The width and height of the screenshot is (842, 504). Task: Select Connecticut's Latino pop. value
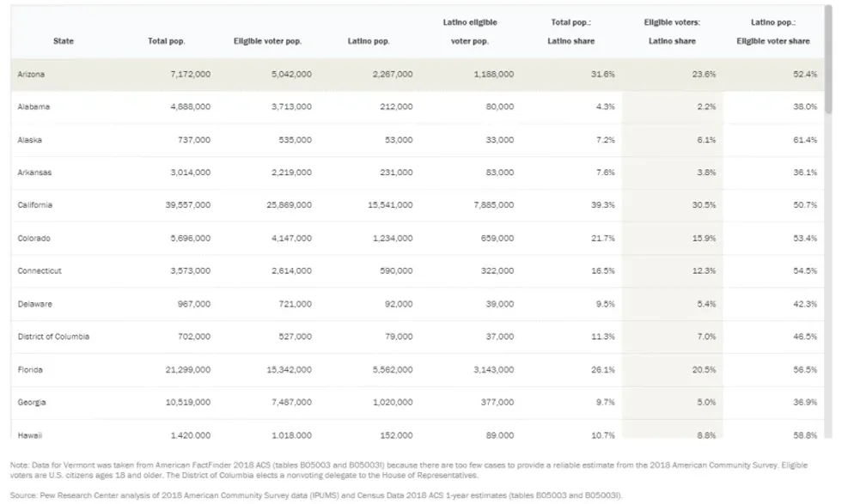point(394,271)
